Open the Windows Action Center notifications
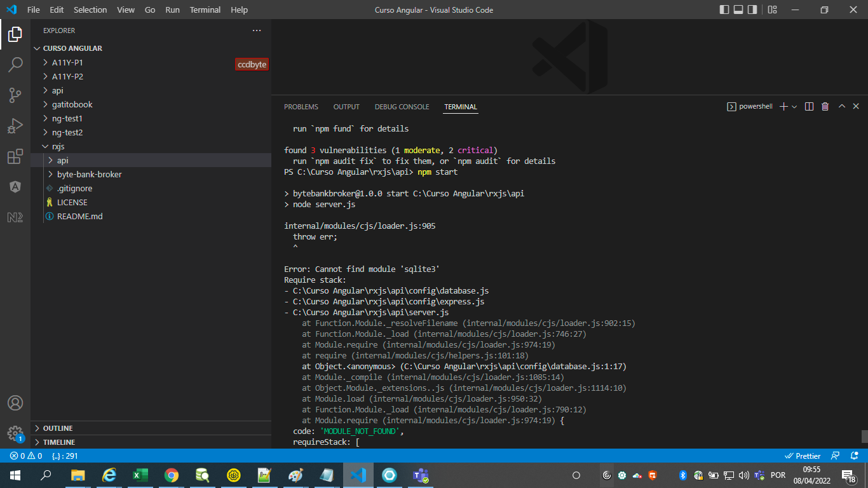Viewport: 868px width, 488px height. tap(849, 475)
